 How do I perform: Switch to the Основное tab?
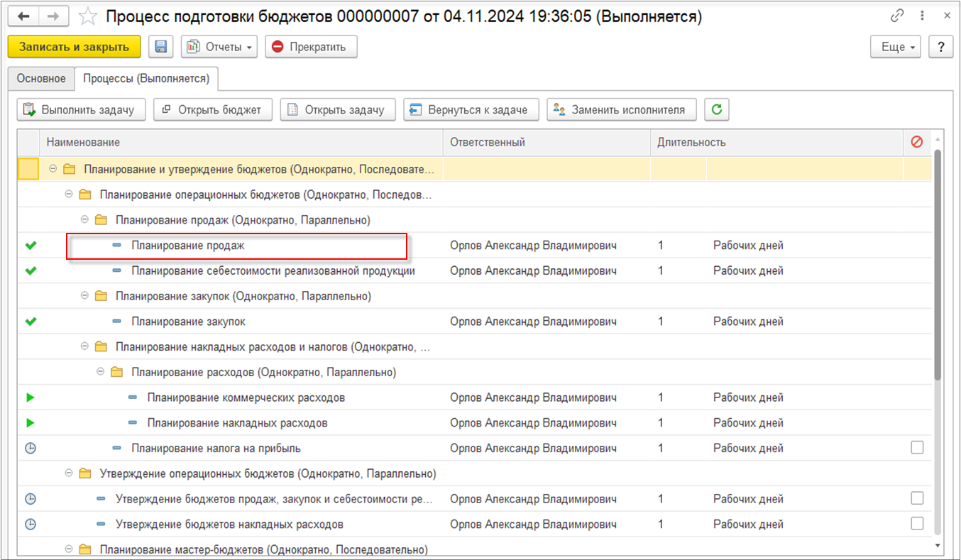pos(41,78)
